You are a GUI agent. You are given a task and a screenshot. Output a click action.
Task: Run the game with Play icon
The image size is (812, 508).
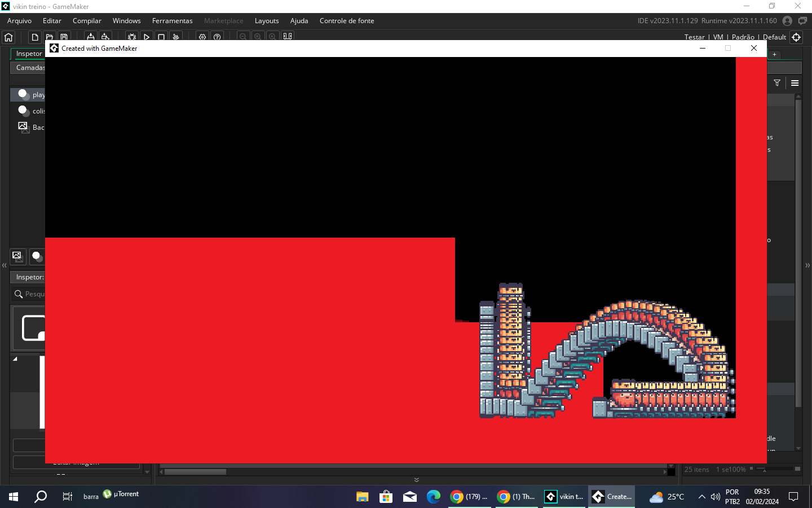point(147,37)
